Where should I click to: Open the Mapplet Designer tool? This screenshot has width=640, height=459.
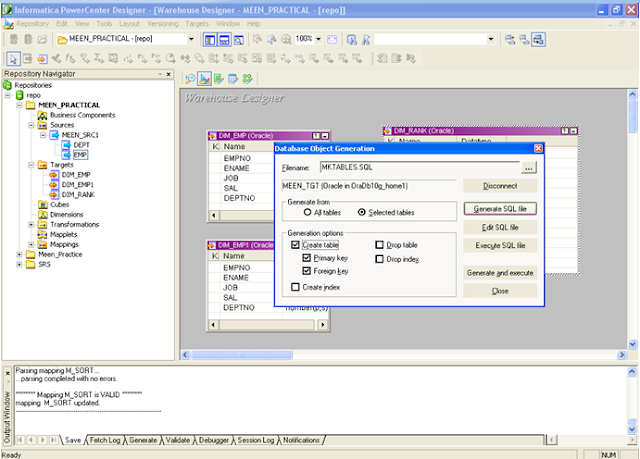(233, 79)
